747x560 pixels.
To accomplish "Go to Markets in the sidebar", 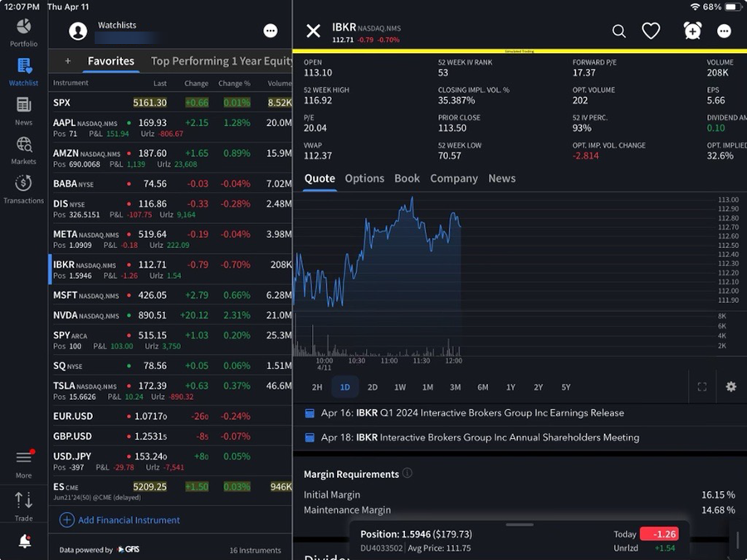I will [x=23, y=149].
